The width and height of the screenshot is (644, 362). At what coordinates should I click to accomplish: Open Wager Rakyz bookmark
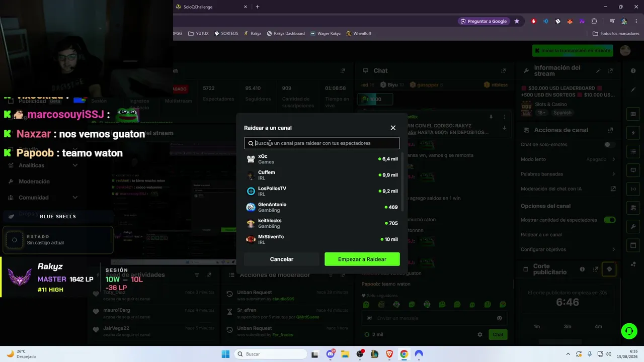pyautogui.click(x=326, y=34)
